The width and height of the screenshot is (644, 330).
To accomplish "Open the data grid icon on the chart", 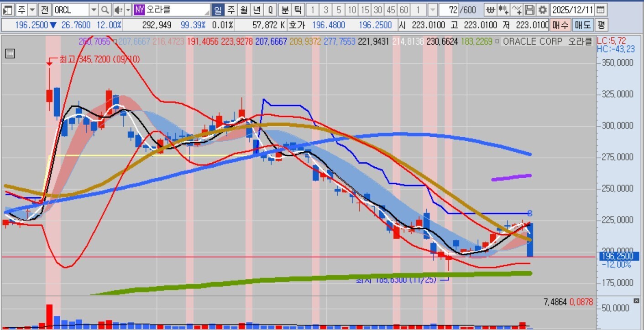I will pos(10,53).
